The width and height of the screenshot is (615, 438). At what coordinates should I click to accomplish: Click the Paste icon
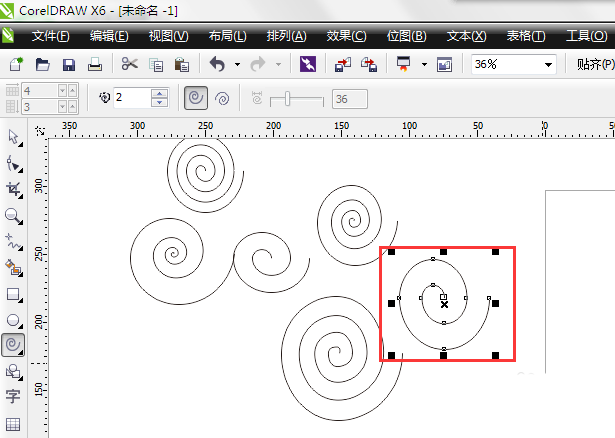pos(182,64)
